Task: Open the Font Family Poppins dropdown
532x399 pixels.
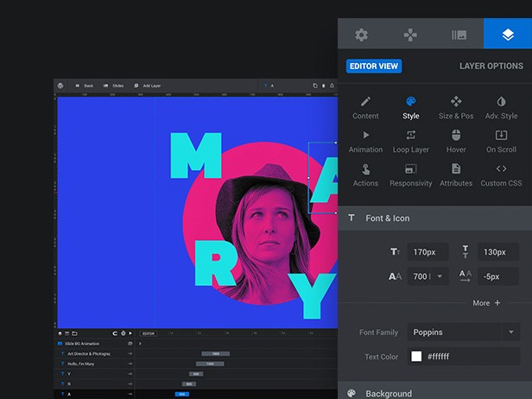Action: tap(464, 332)
